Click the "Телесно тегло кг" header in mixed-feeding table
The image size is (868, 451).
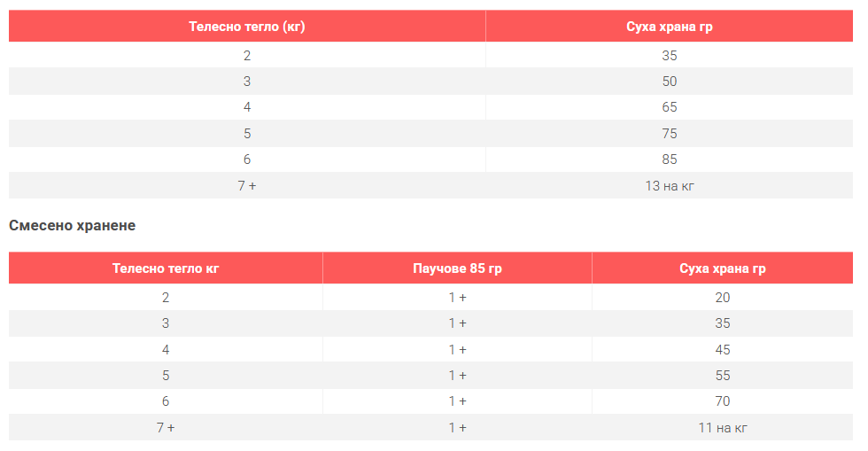[x=166, y=268]
